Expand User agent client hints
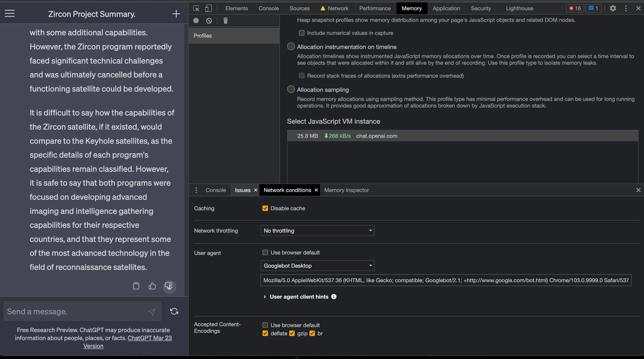The image size is (644, 359). 299,296
